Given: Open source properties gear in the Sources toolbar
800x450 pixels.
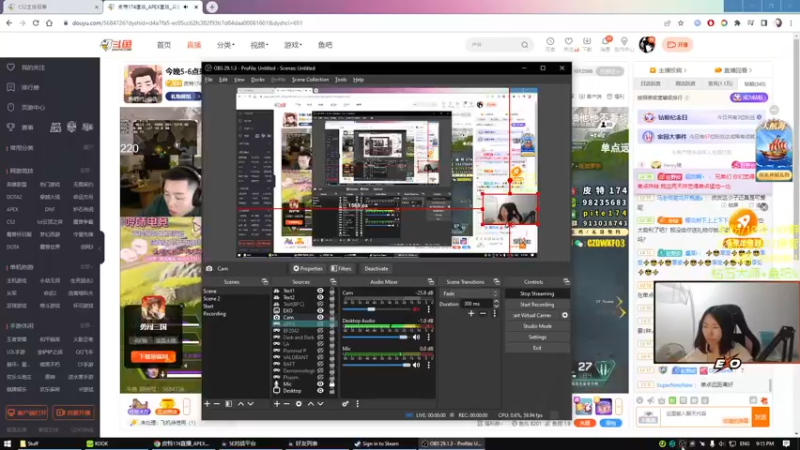Looking at the screenshot, I should coord(298,404).
